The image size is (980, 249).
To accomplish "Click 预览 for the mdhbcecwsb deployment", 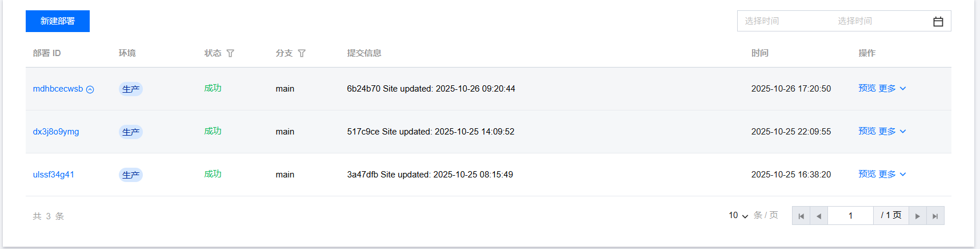I will pyautogui.click(x=867, y=88).
